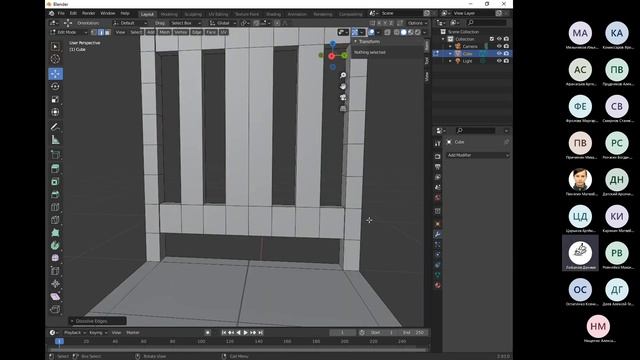Select participant avatar НМ
Screen dimensions: 640x360
click(598, 326)
